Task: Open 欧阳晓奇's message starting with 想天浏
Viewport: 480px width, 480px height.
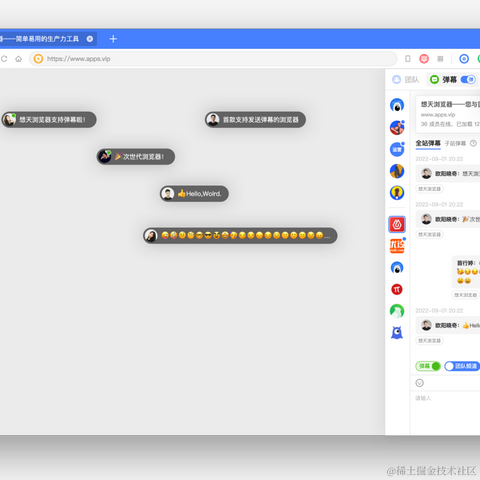Action: coord(448,174)
